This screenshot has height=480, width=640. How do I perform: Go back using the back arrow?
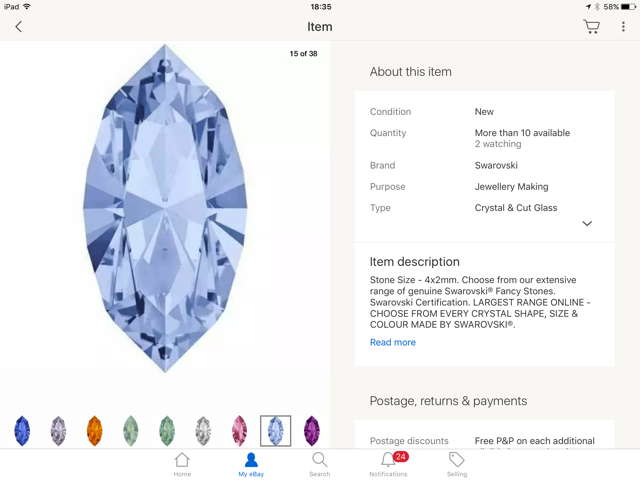(18, 27)
